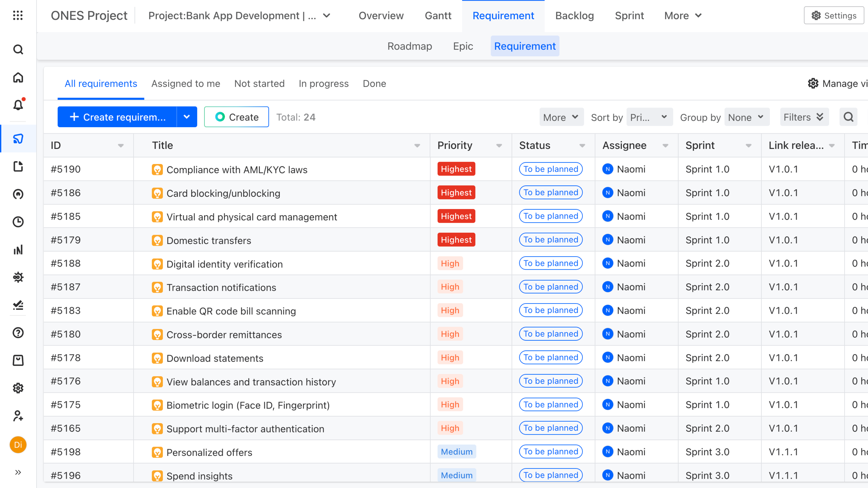This screenshot has height=488, width=868.
Task: Select the clock history icon in sidebar
Action: click(x=18, y=222)
